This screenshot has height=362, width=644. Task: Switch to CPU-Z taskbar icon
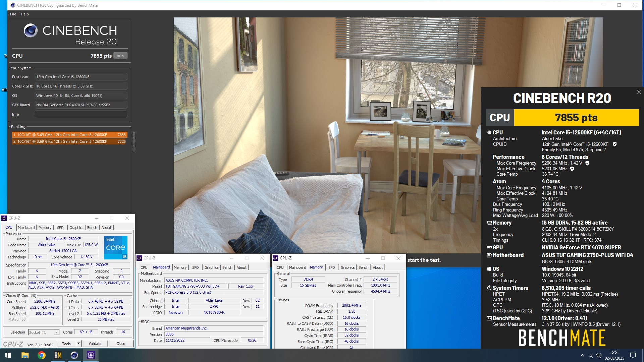(91, 355)
